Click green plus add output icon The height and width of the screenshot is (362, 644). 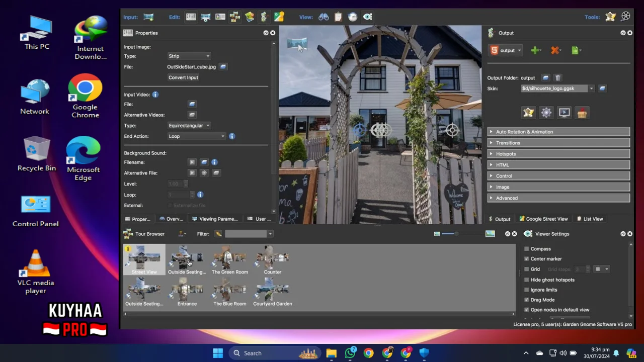tap(536, 50)
